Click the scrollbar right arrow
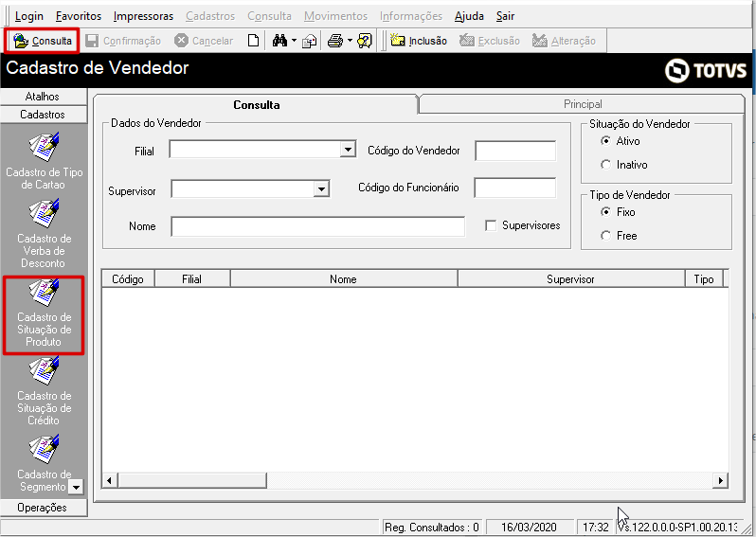Image resolution: width=756 pixels, height=537 pixels. point(720,480)
